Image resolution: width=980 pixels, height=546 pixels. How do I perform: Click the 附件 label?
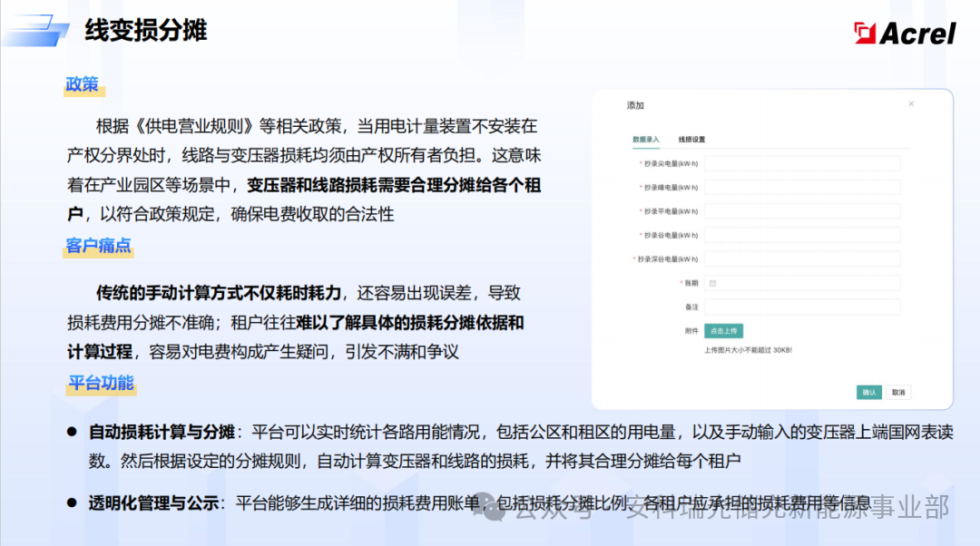point(691,331)
